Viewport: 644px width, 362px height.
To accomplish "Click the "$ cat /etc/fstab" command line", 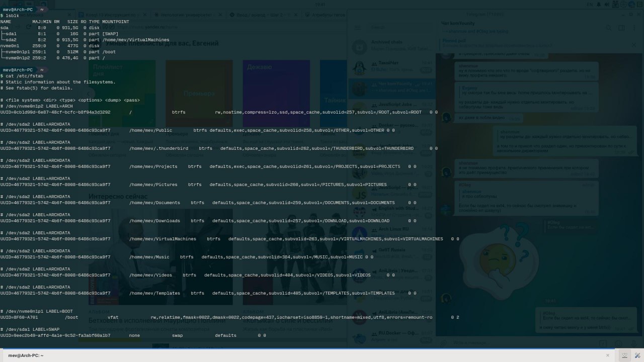I will pos(22,76).
